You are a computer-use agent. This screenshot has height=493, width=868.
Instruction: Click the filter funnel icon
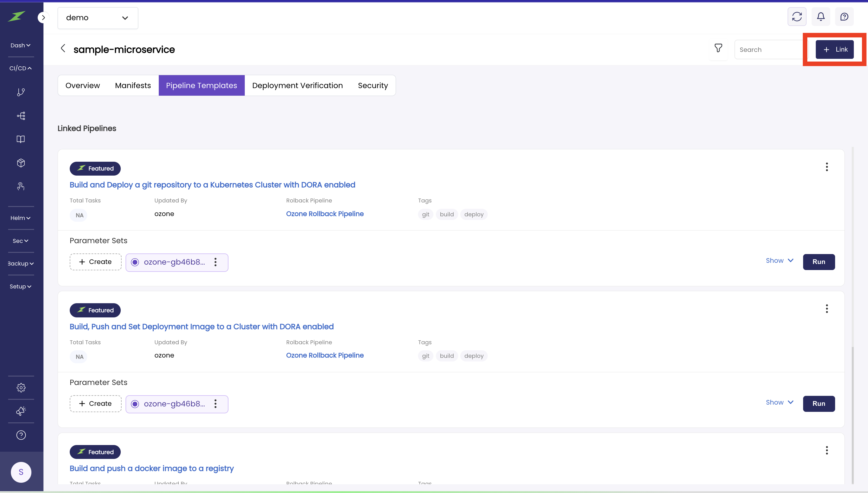click(x=718, y=48)
